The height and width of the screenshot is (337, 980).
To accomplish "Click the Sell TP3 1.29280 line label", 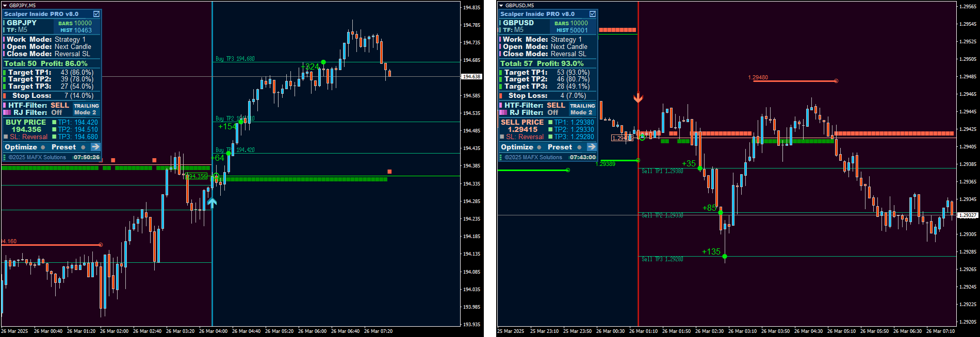I will (662, 259).
